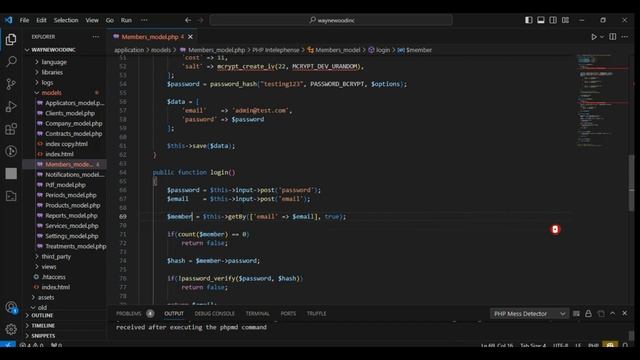Toggle the bottom Panel visibility
640x360 pixels.
point(541,20)
